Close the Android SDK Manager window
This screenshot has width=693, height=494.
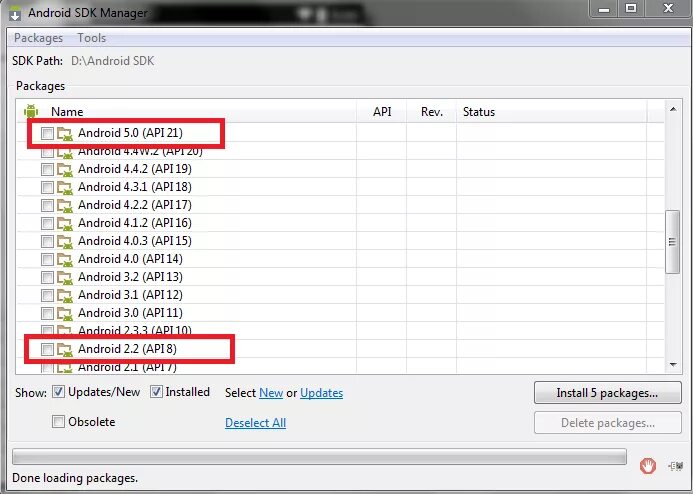point(667,9)
